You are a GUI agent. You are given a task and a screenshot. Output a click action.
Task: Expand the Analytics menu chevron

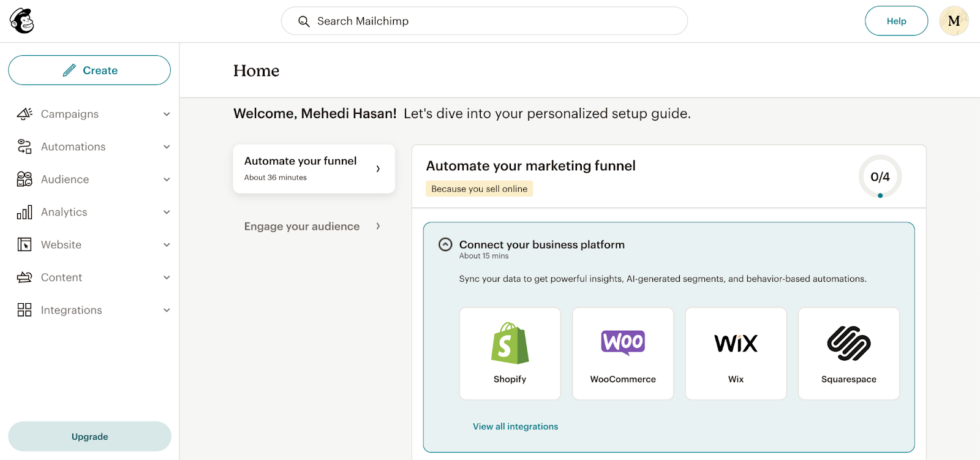coord(167,212)
